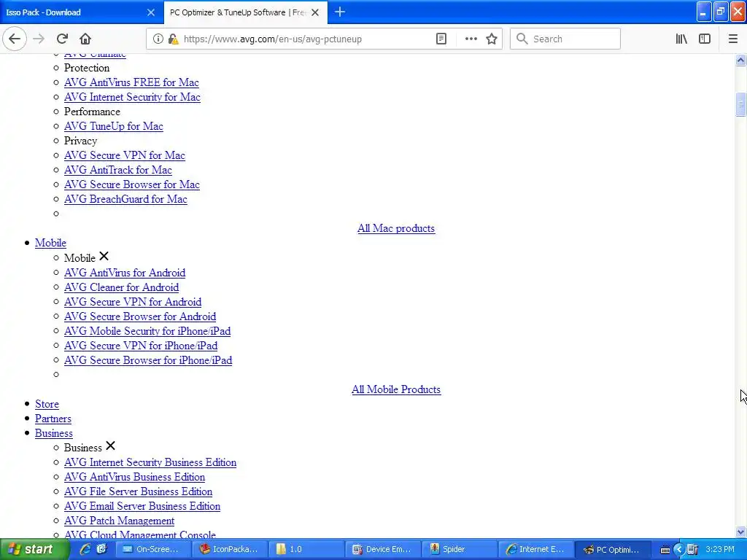The width and height of the screenshot is (747, 560).
Task: Switch to IconPackager taskbar button
Action: point(229,549)
